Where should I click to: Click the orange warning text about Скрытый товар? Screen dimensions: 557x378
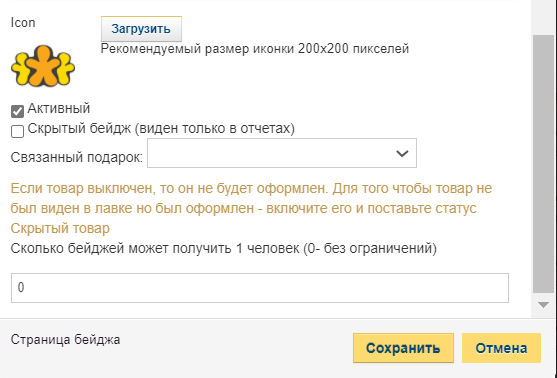[251, 208]
